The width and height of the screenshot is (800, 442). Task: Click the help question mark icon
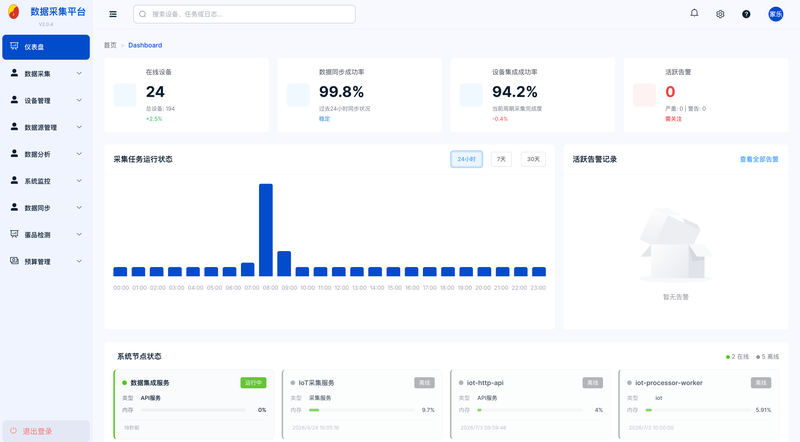(x=746, y=14)
